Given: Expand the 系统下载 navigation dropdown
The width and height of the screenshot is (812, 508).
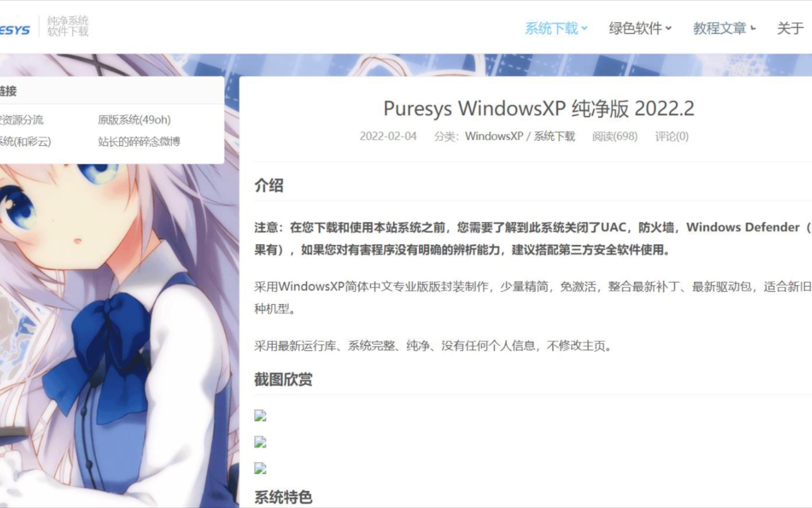Looking at the screenshot, I should point(555,28).
